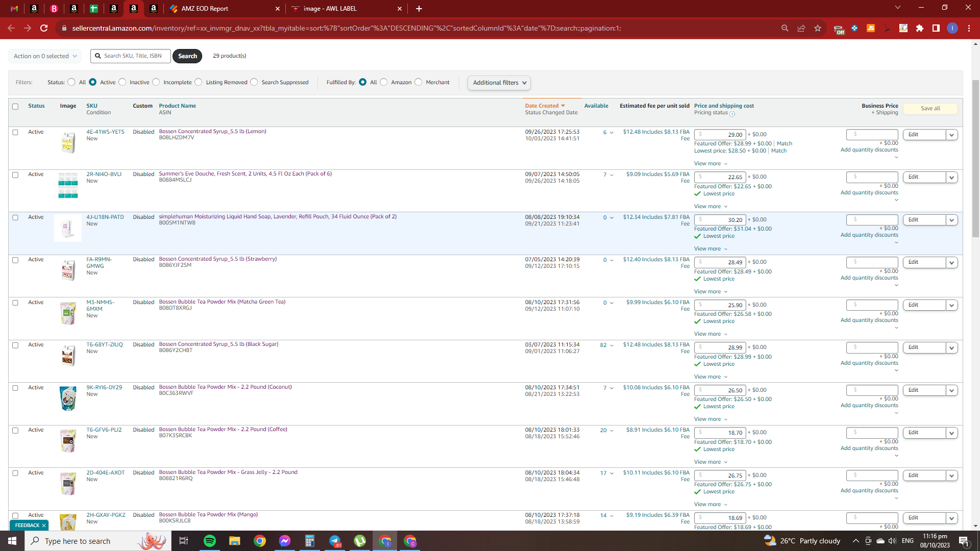The image size is (980, 551).
Task: Show hidden system tray icons arrow
Action: tap(855, 541)
